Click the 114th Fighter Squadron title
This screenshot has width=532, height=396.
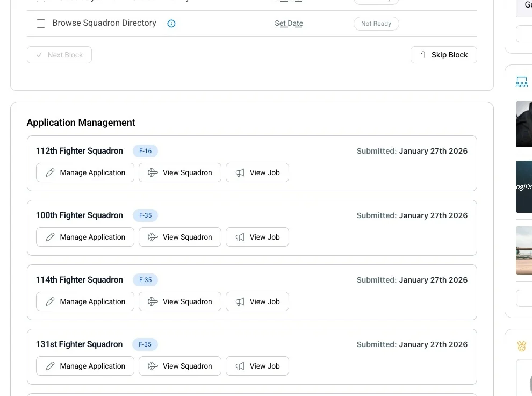(80, 279)
